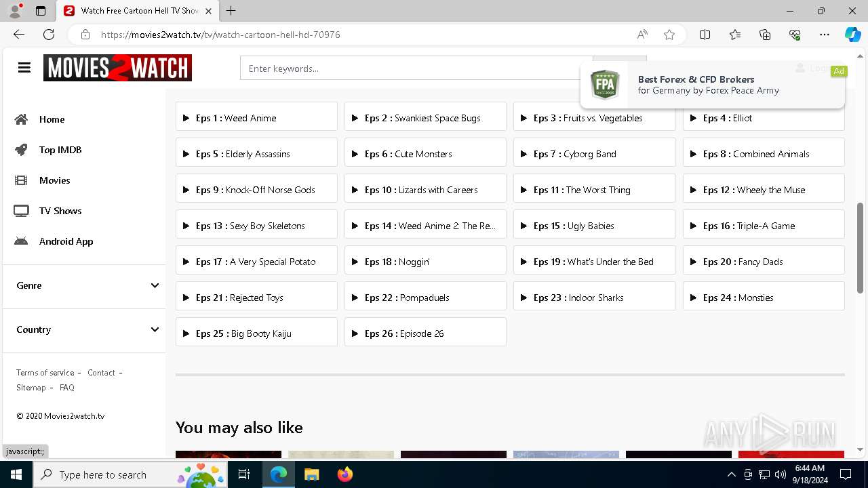Select Eps 10: Lizards with Careers

coord(425,190)
